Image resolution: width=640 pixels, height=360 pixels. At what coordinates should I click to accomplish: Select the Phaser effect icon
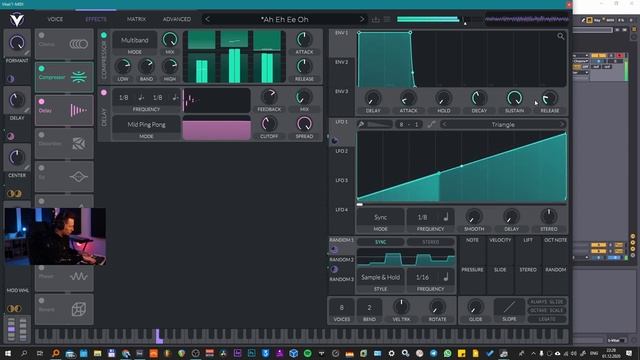point(78,276)
